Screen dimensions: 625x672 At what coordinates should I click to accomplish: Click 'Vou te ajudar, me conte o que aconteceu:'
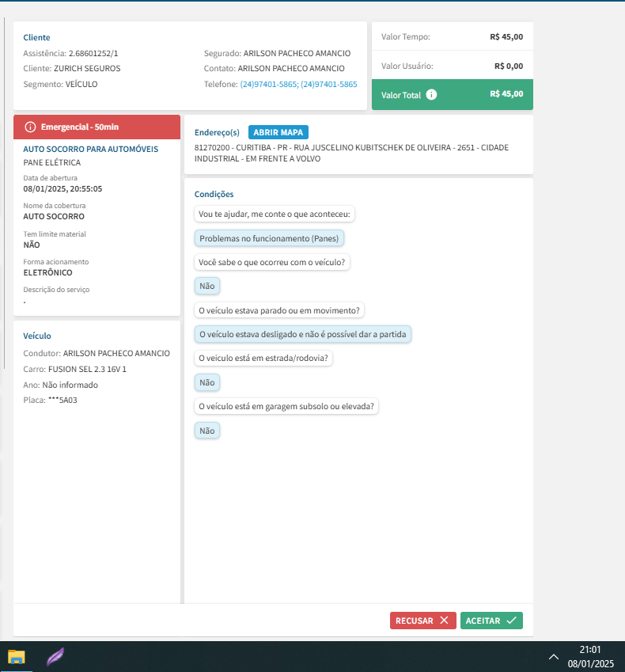coord(275,214)
